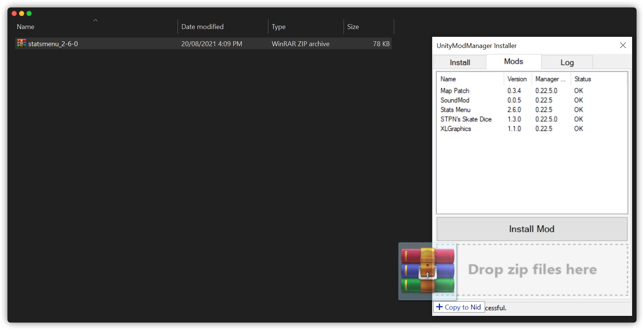Image resolution: width=644 pixels, height=330 pixels.
Task: Select the XLGraphics mod row
Action: (532, 129)
